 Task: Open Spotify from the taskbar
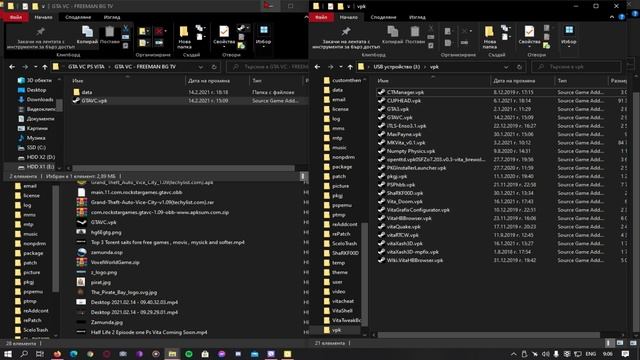tap(189, 354)
